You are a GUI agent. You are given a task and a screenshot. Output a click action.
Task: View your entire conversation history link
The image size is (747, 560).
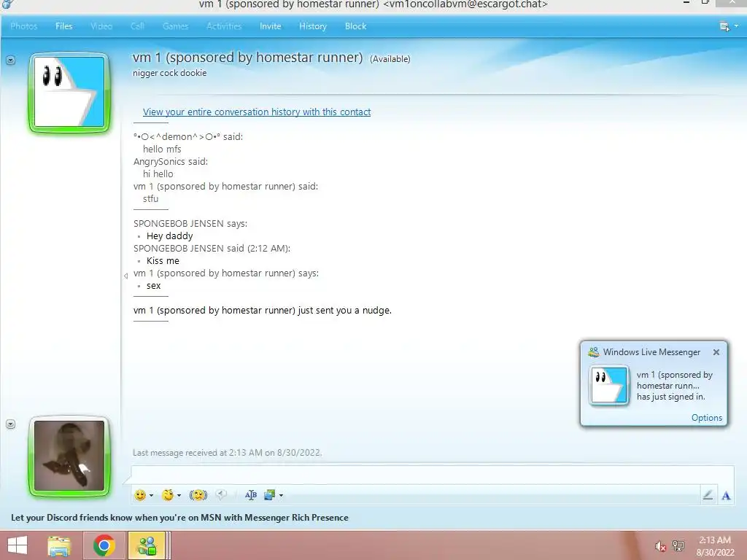[x=257, y=112]
